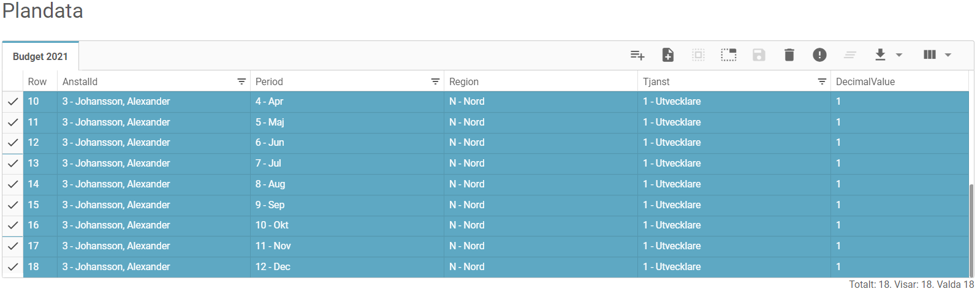Viewport: 980px width, 294px height.
Task: Deselect row 14 using its checkmark
Action: (13, 184)
